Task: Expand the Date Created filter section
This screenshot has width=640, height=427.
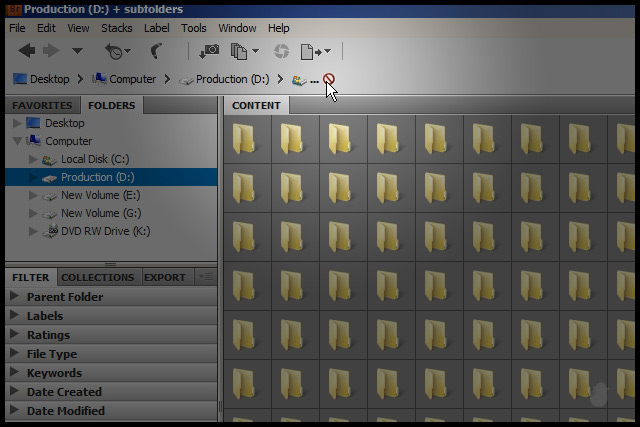Action: 14,392
